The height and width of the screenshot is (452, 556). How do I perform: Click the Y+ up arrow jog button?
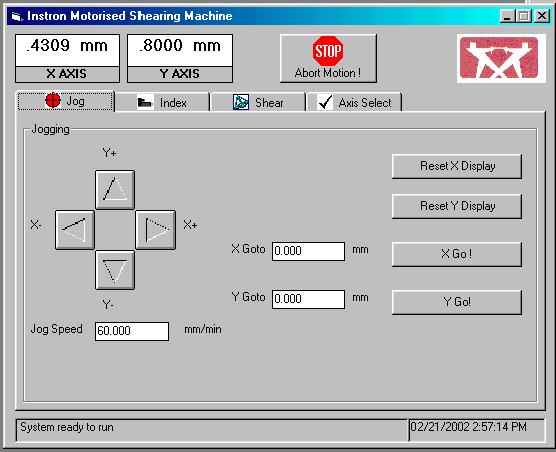pyautogui.click(x=115, y=190)
